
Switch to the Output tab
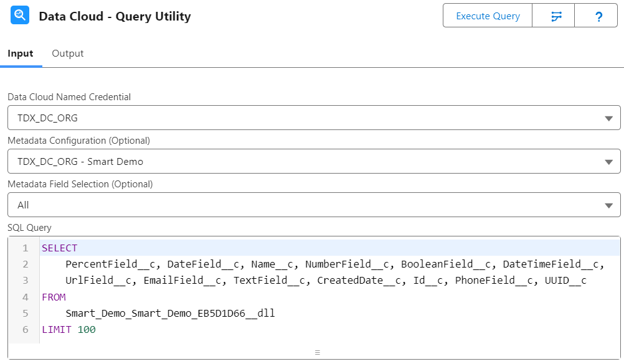68,54
